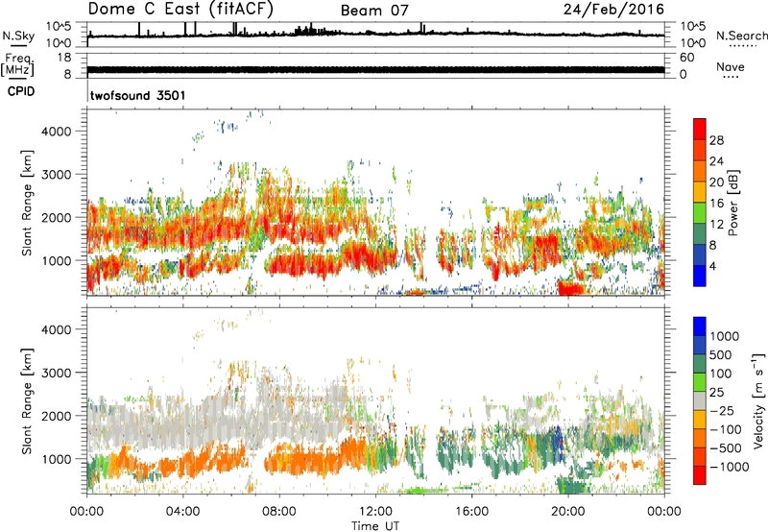Click the '1000' tick on the power panel
Viewport: 768px width, 532px height.
click(57, 260)
